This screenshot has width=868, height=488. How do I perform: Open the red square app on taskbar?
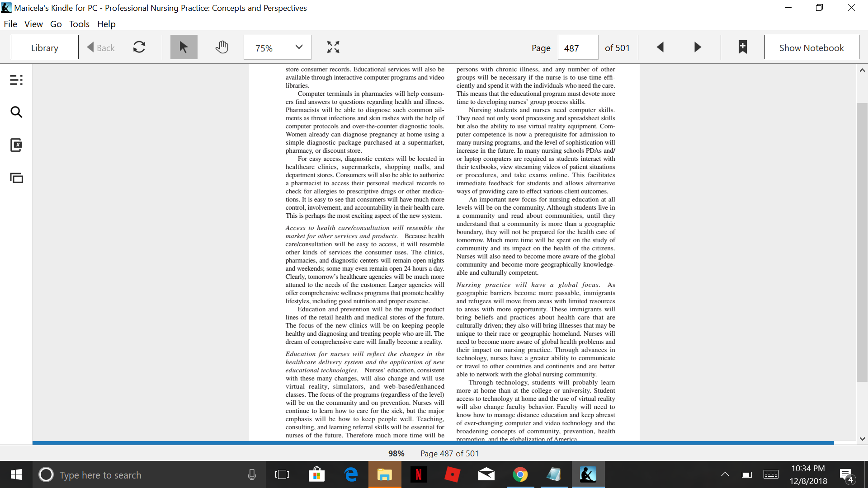coord(453,474)
